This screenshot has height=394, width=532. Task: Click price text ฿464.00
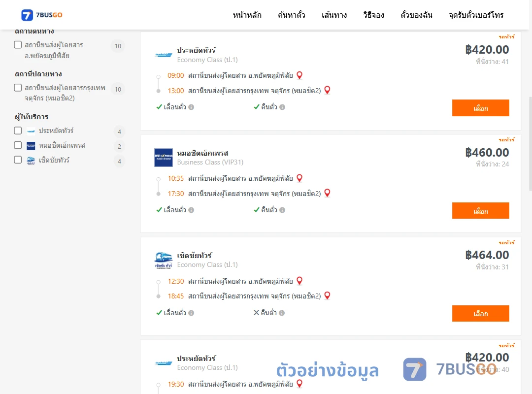coord(487,255)
